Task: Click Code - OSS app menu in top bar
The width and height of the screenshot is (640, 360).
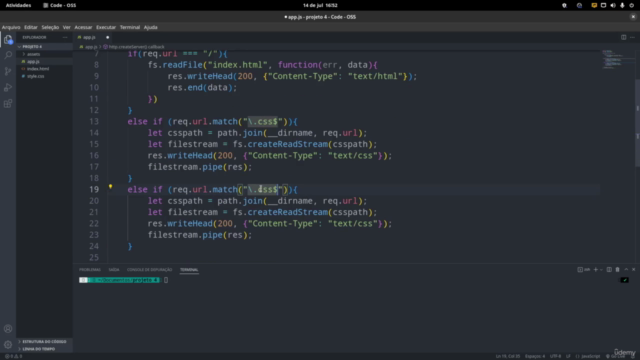Action: [60, 5]
